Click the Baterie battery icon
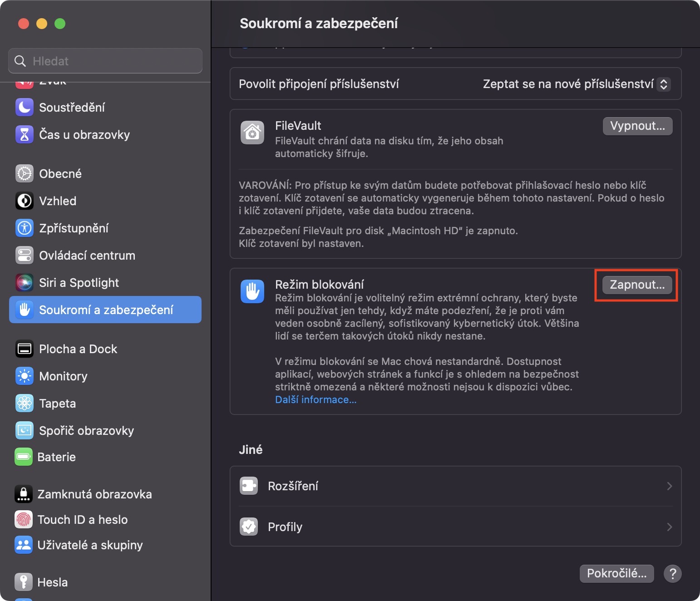 pyautogui.click(x=24, y=457)
